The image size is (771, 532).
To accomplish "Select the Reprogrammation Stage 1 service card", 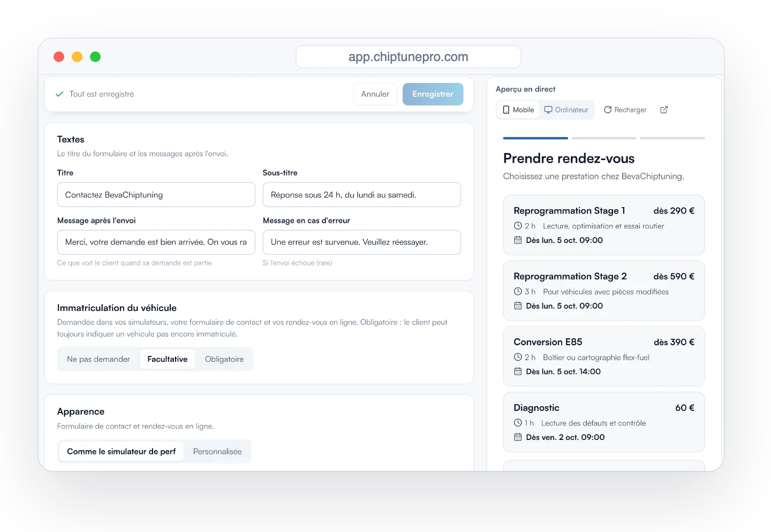I will (604, 225).
